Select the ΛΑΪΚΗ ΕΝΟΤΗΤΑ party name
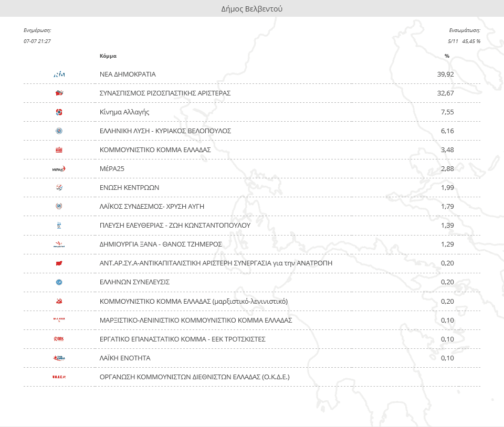Image resolution: width=504 pixels, height=427 pixels. click(125, 358)
